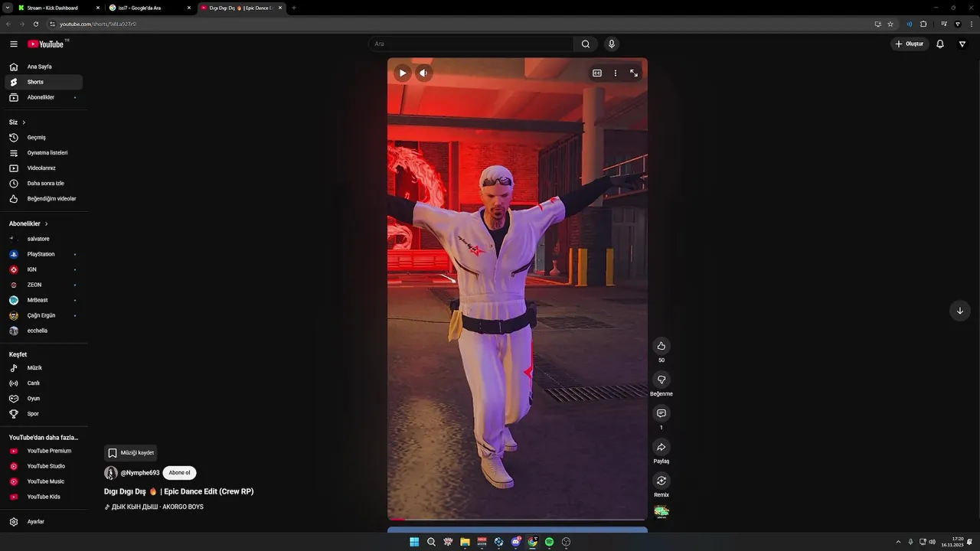Screen dimensions: 980x551
Task: Click the Oluştur create button
Action: [x=910, y=44]
